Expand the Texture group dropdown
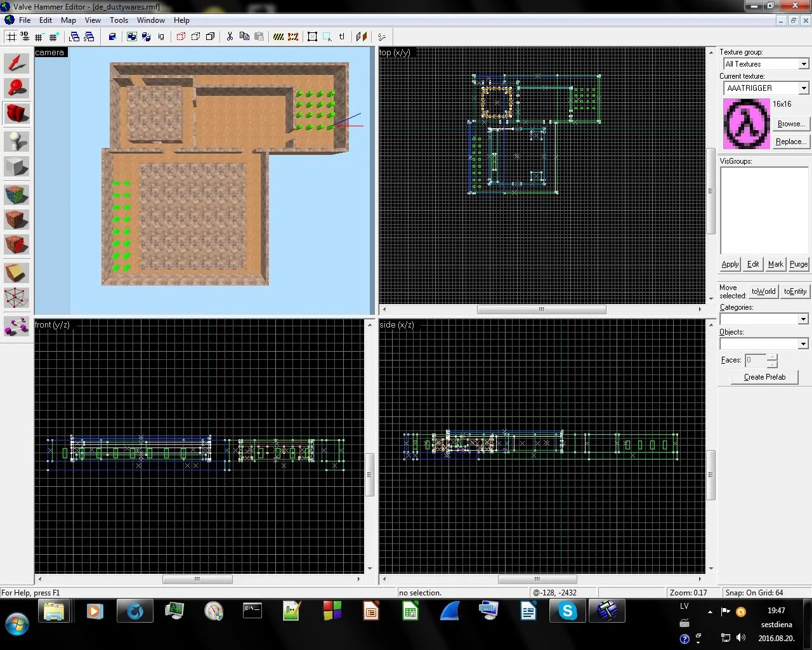This screenshot has width=812, height=650. coord(803,64)
